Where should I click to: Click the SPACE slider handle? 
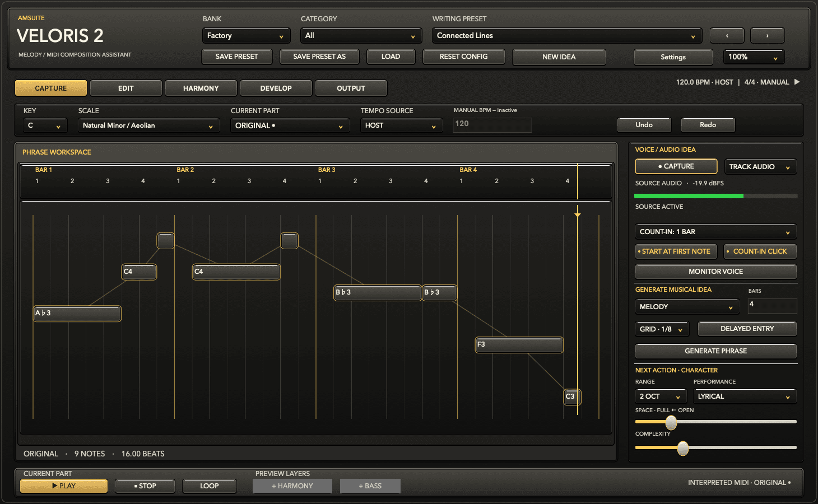click(x=671, y=422)
